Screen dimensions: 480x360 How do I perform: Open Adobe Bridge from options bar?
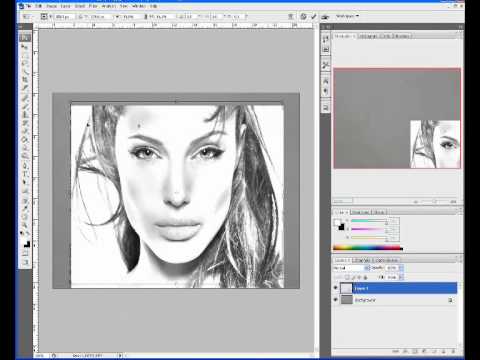325,16
